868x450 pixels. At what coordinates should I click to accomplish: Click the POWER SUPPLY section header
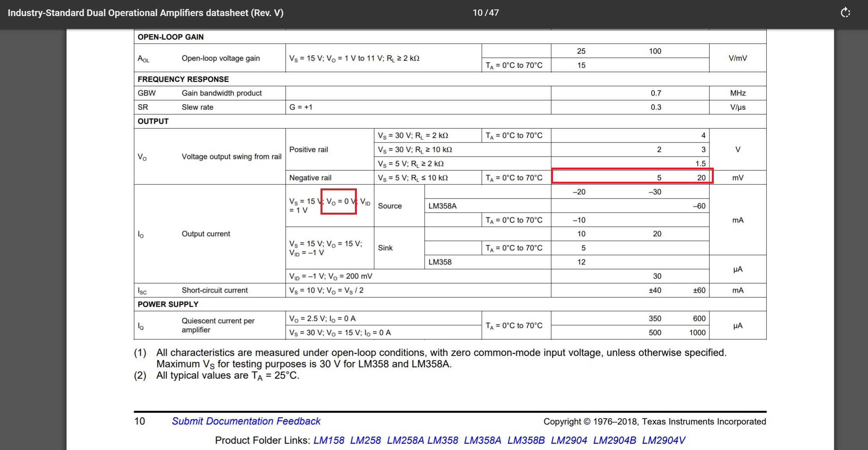pos(168,304)
